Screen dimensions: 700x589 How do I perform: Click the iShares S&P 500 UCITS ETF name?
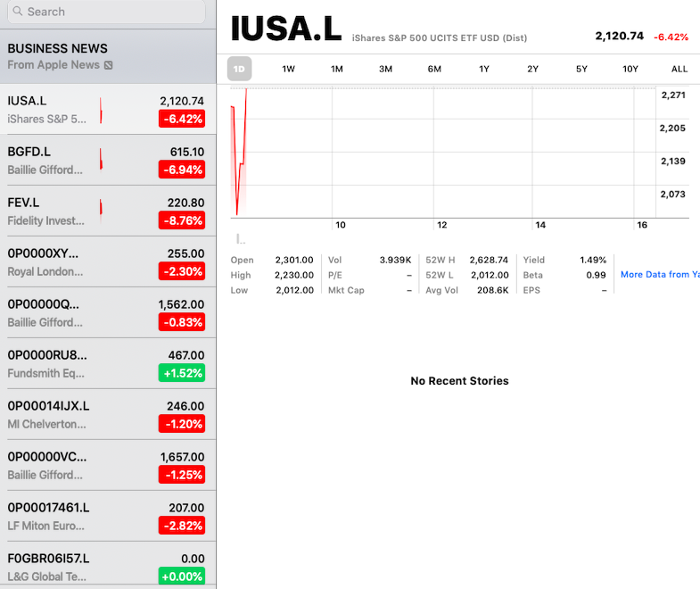tap(440, 38)
